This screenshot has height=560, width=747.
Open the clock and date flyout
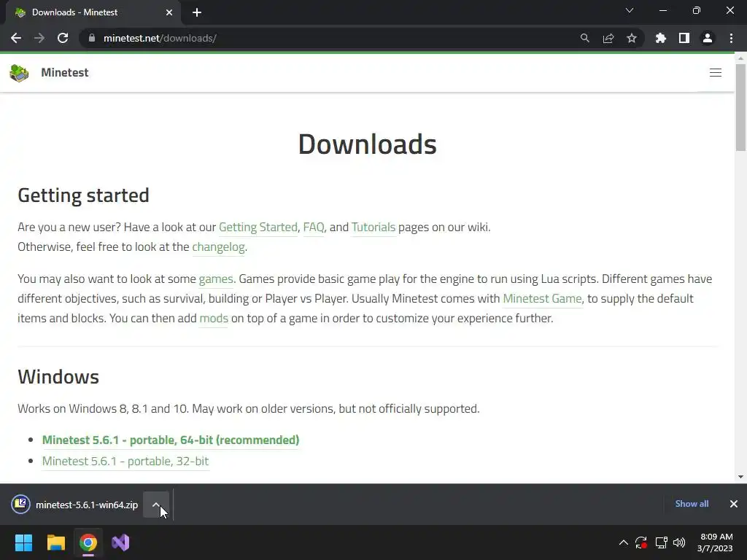(715, 542)
